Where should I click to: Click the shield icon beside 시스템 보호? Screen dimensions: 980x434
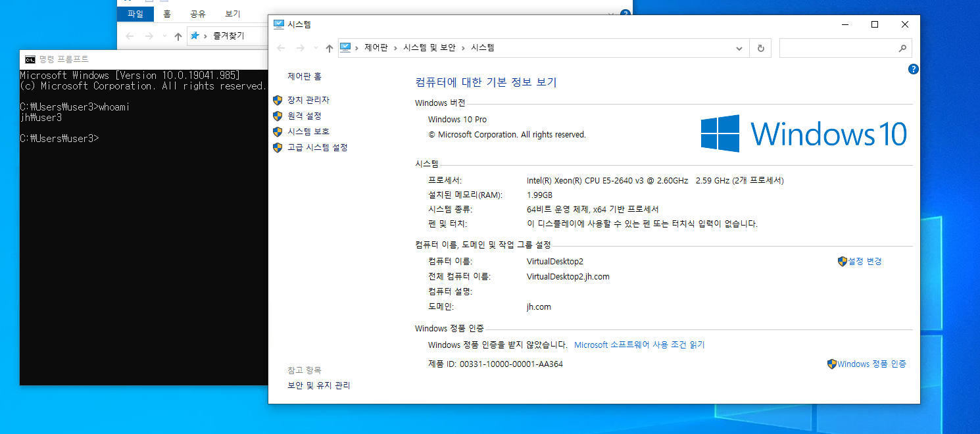coord(278,132)
